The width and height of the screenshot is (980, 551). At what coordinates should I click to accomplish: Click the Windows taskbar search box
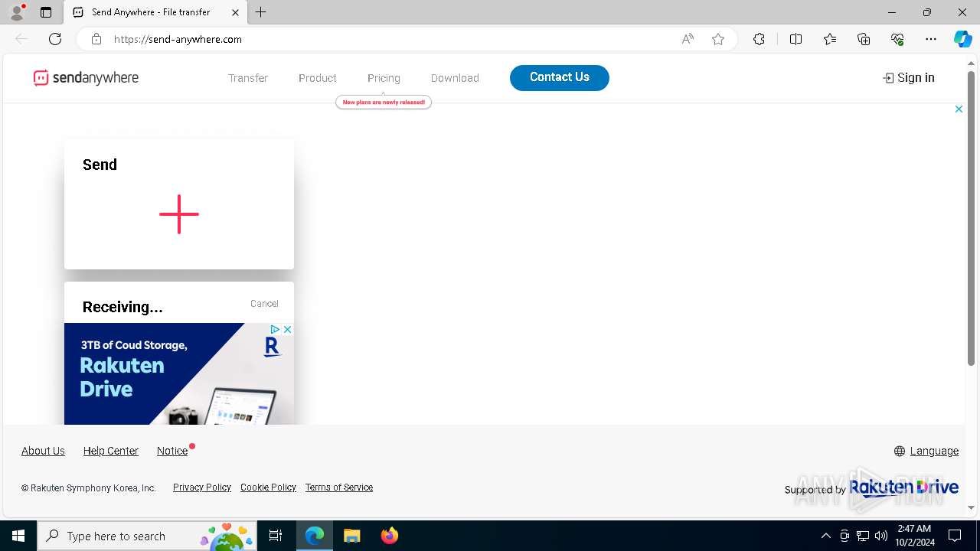[x=147, y=536]
